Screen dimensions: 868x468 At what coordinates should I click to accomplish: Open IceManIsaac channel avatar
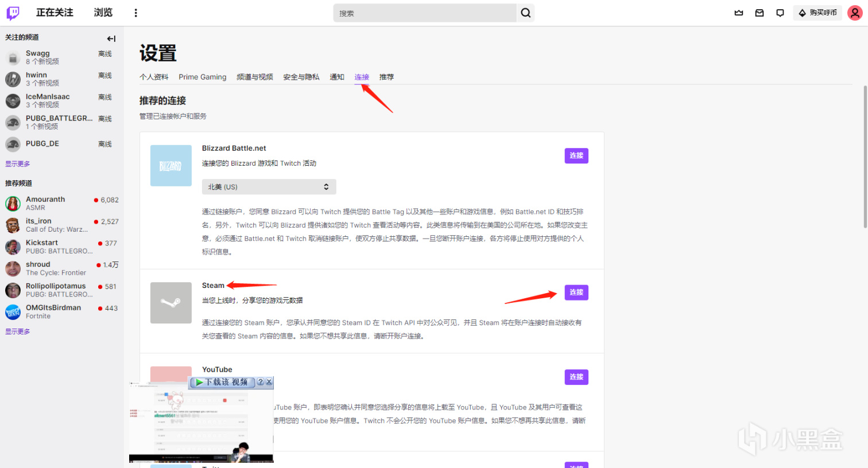click(13, 101)
